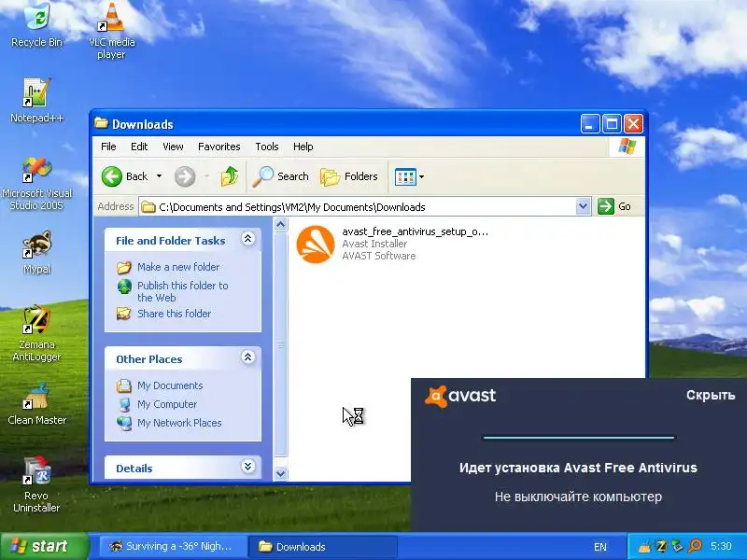Click the orange magnifier tray icon
Image resolution: width=747 pixels, height=560 pixels.
point(696,546)
